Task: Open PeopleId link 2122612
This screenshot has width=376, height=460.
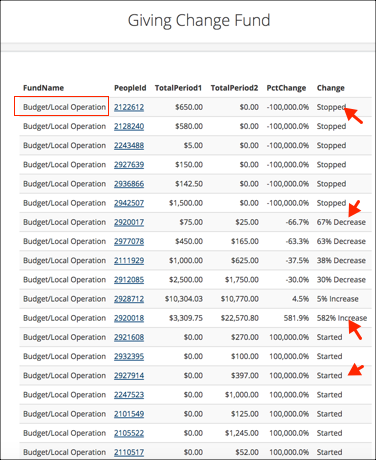Action: 129,107
